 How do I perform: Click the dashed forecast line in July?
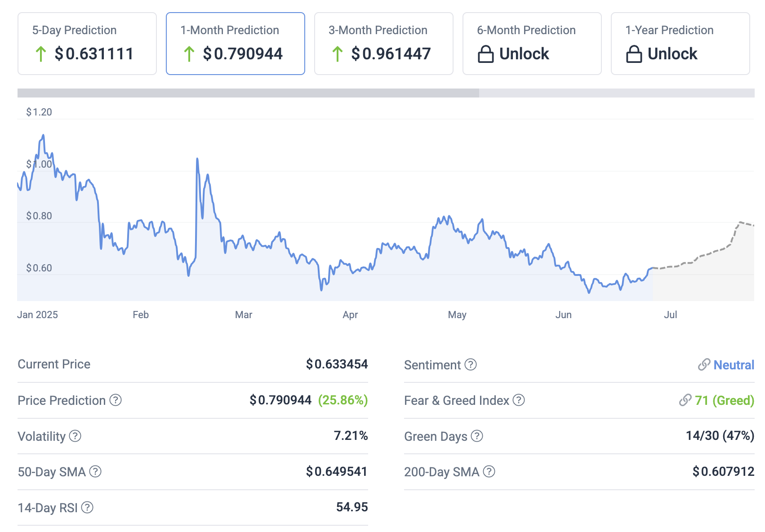click(710, 253)
